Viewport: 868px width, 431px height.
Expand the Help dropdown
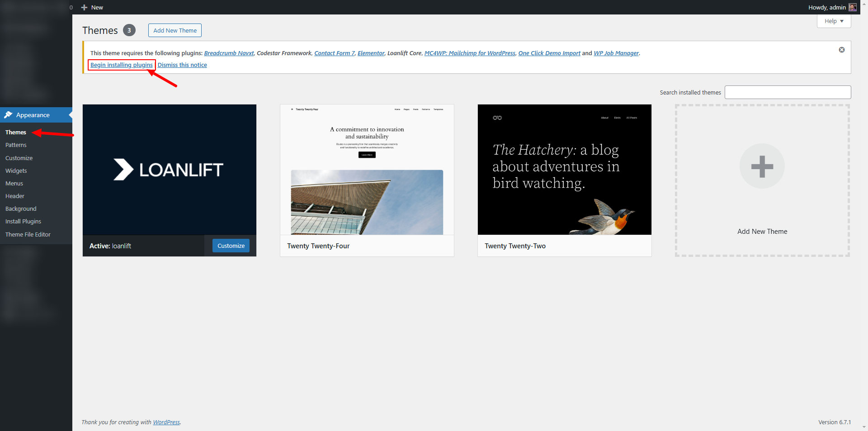pyautogui.click(x=834, y=21)
